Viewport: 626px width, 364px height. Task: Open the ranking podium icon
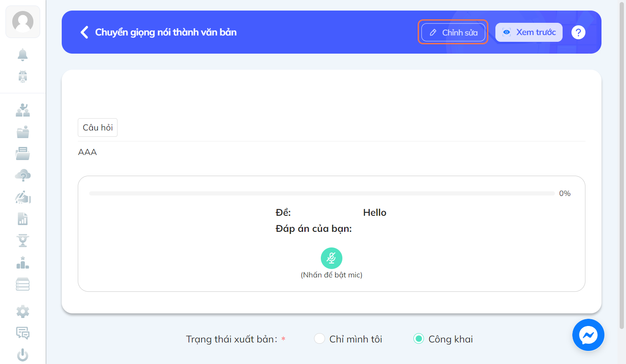pos(23,263)
